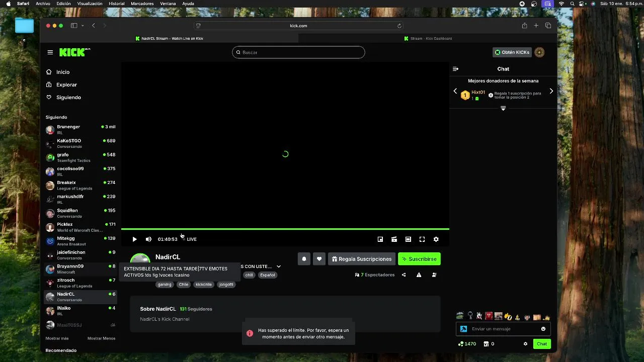Report the stream with the warning icon
The height and width of the screenshot is (362, 644).
click(419, 275)
